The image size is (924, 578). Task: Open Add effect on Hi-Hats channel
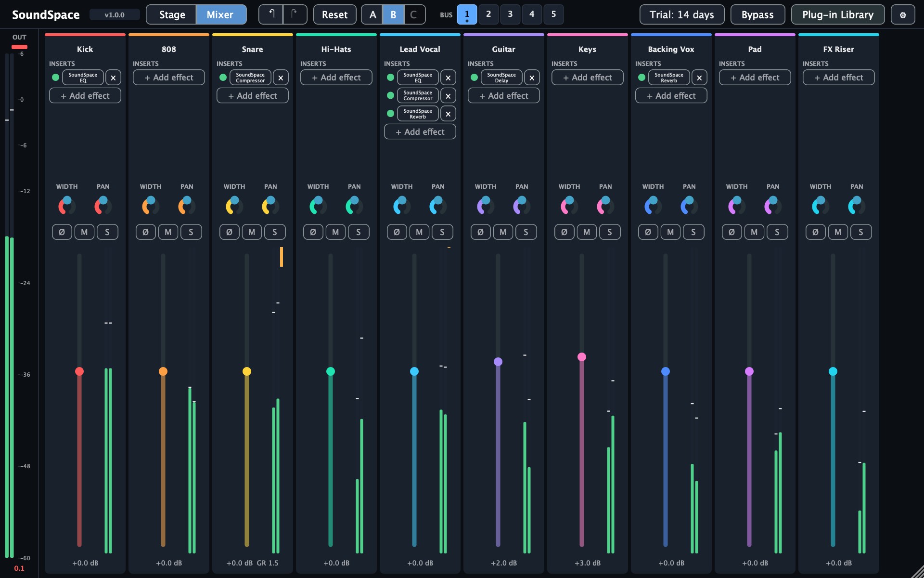click(x=336, y=78)
